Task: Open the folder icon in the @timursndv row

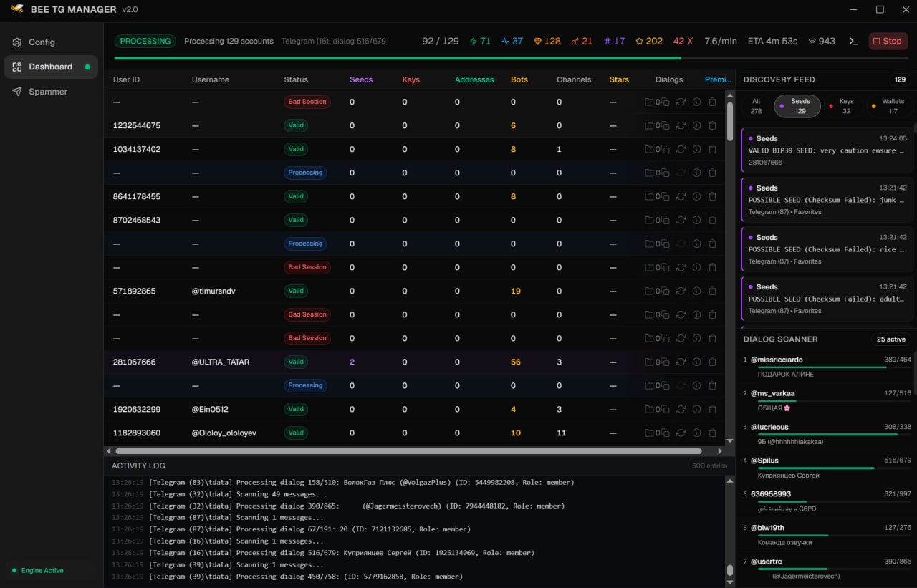Action: (649, 291)
